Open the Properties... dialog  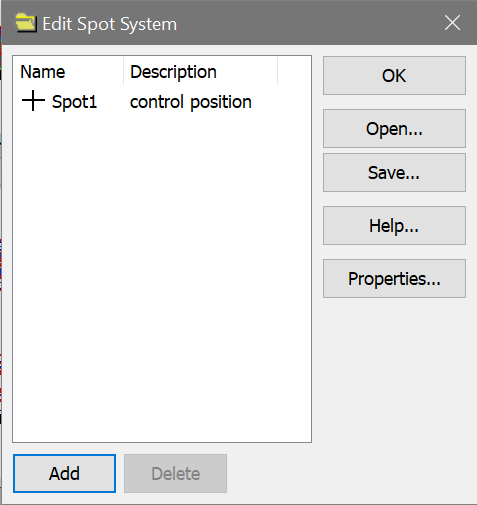(x=394, y=279)
